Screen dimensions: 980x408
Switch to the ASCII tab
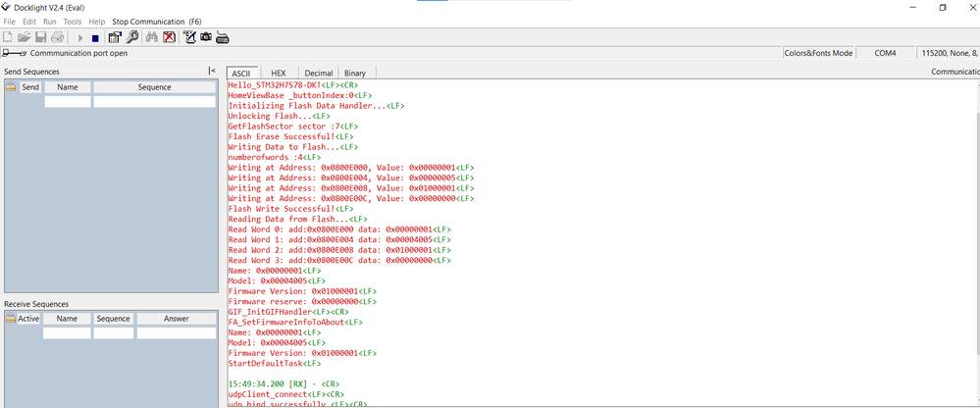(241, 74)
